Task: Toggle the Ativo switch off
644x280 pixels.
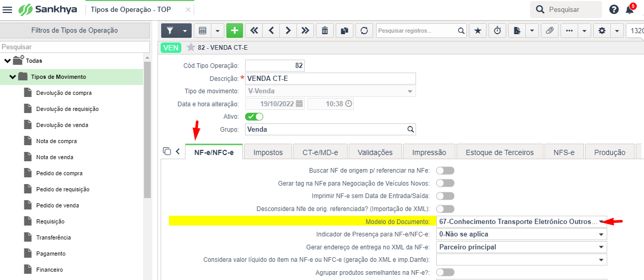Action: [254, 117]
